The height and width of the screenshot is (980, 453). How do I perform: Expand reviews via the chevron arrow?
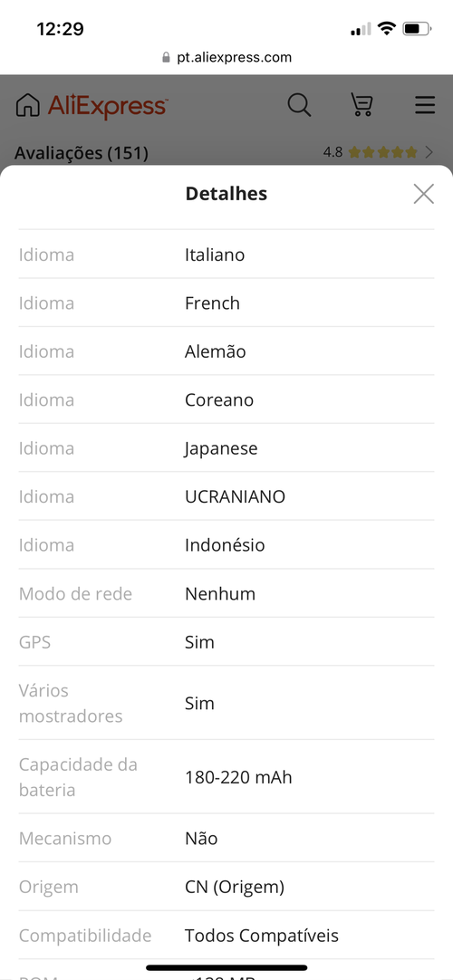(429, 152)
